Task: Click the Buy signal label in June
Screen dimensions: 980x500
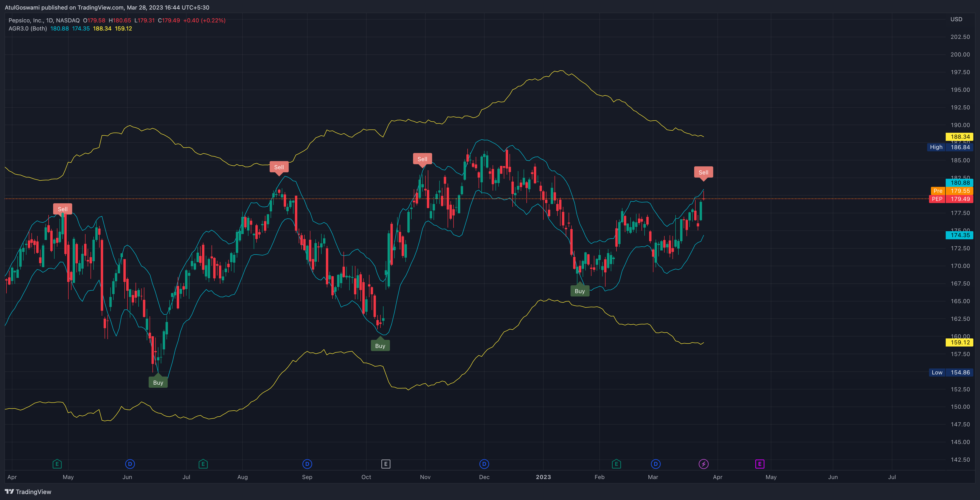Action: pyautogui.click(x=158, y=383)
